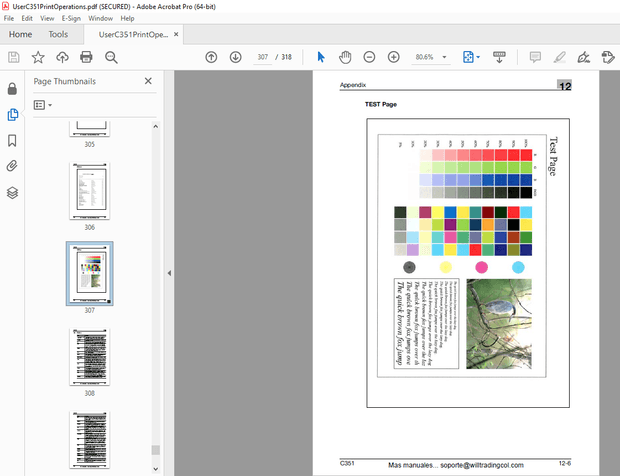Viewport: 620px width, 476px height.
Task: Open the find text magnifier tool
Action: pos(111,57)
